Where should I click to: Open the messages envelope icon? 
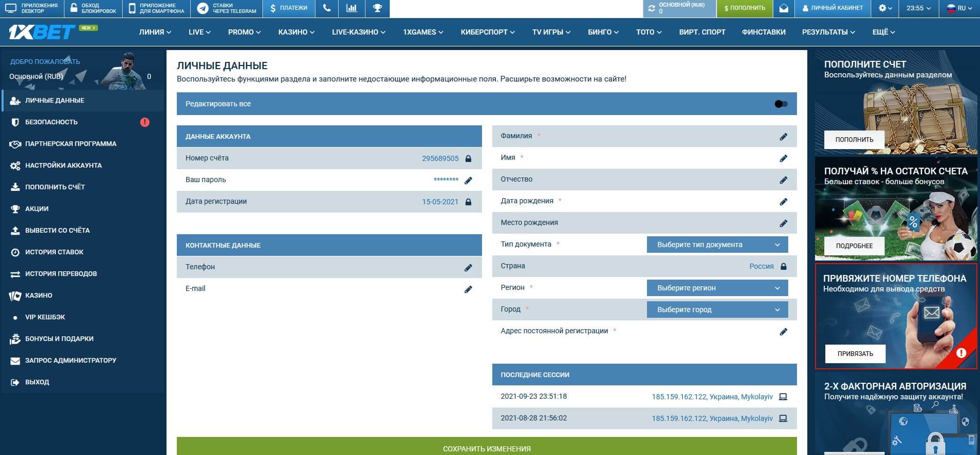784,8
